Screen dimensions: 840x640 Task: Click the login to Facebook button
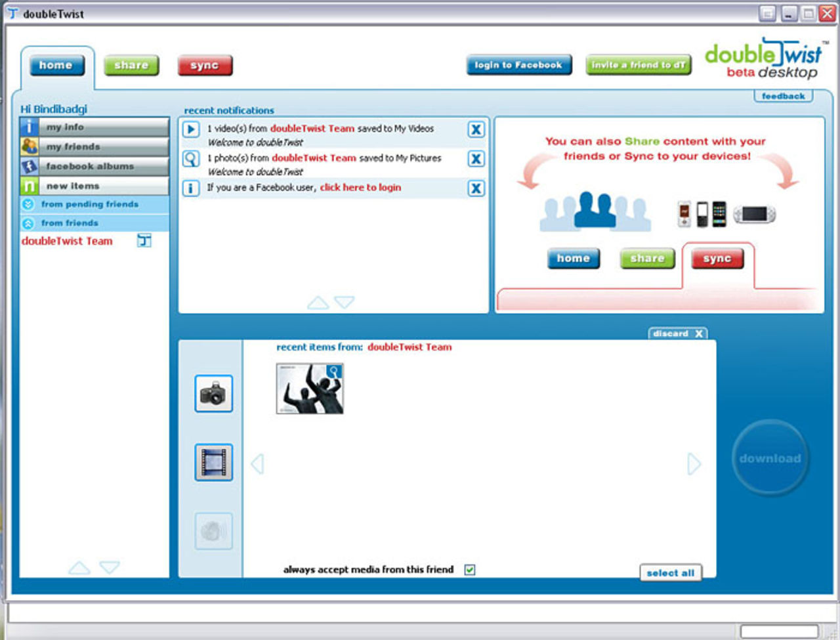pos(518,65)
